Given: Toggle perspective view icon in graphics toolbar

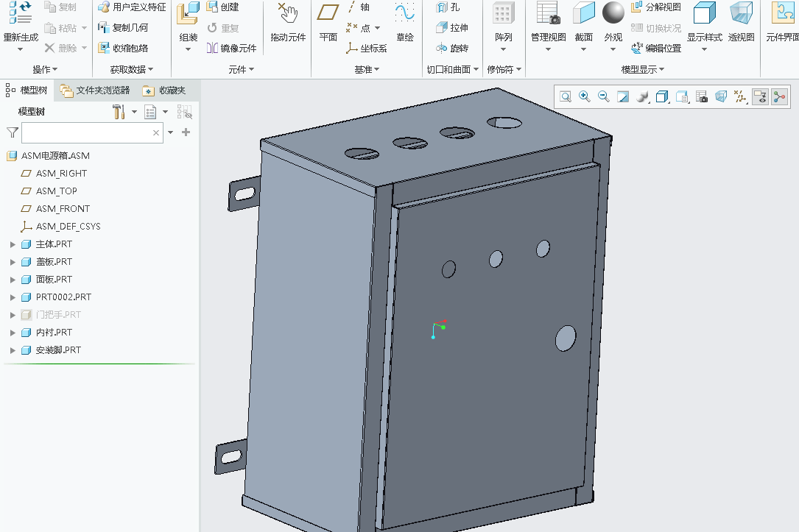Looking at the screenshot, I should 721,96.
